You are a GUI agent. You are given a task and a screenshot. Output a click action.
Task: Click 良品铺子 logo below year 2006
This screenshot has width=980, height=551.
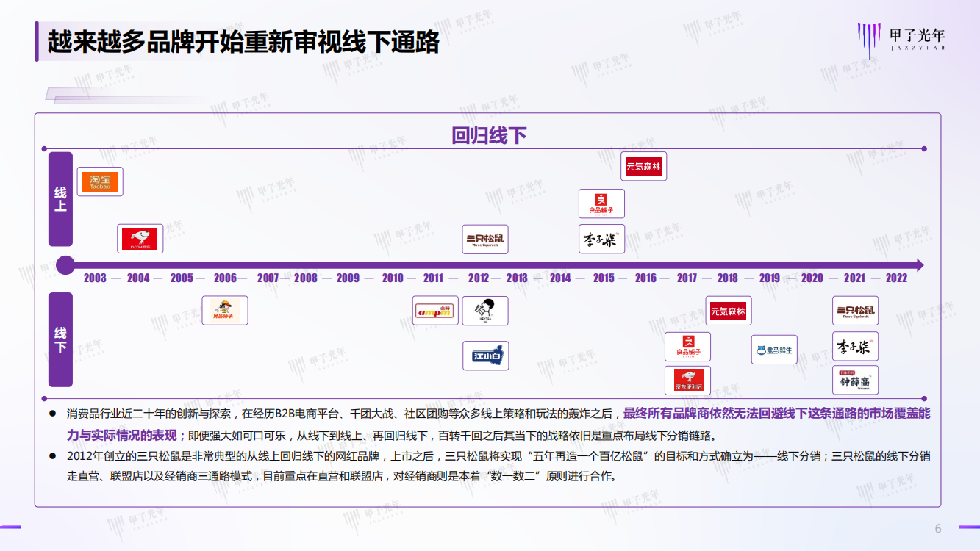pyautogui.click(x=225, y=310)
